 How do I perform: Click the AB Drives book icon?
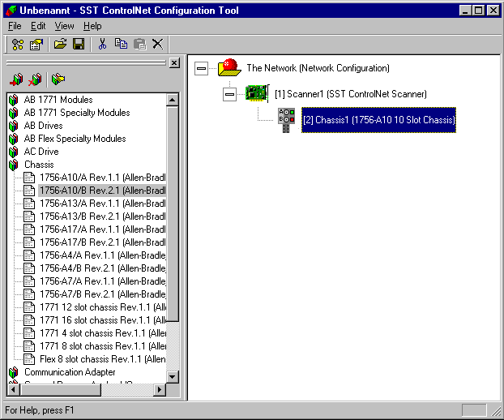pos(14,126)
